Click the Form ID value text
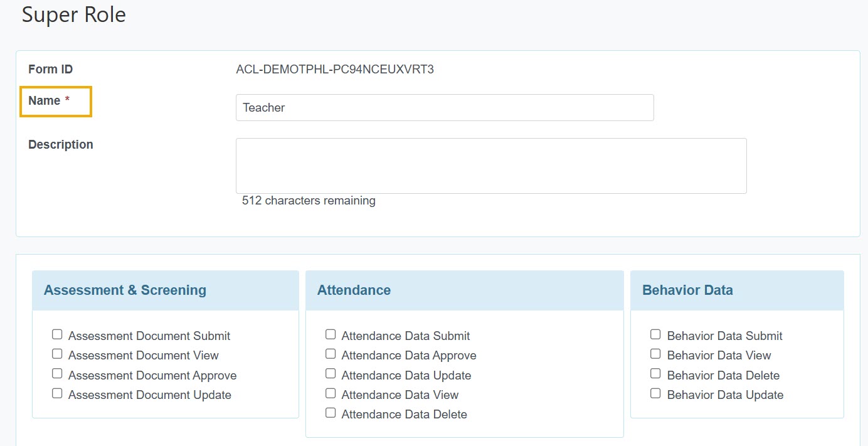Viewport: 868px width, 446px height. pyautogui.click(x=335, y=70)
